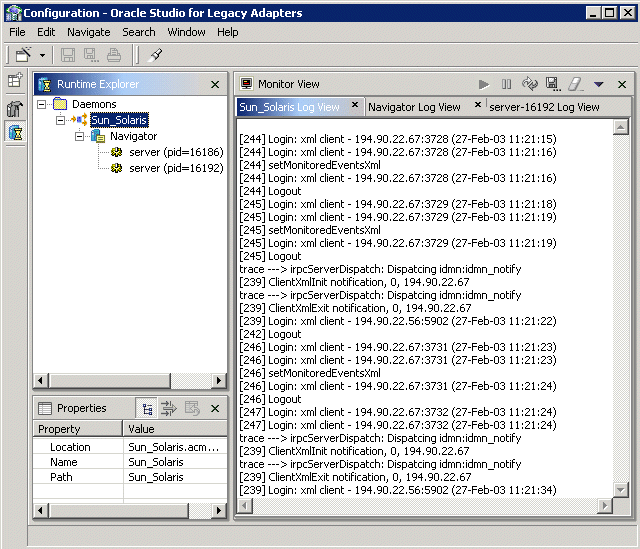640x549 pixels.
Task: Select server (pid=16192) in tree
Action: pos(176,168)
